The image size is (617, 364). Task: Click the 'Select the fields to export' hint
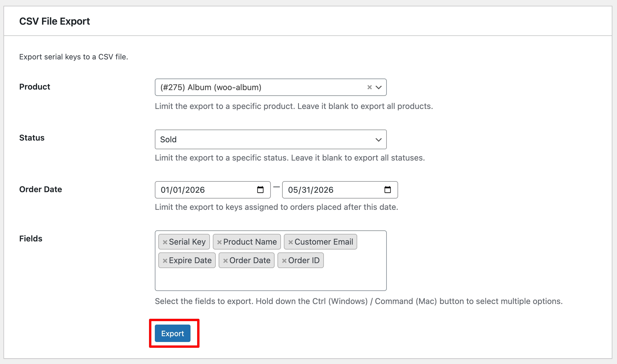(x=359, y=301)
